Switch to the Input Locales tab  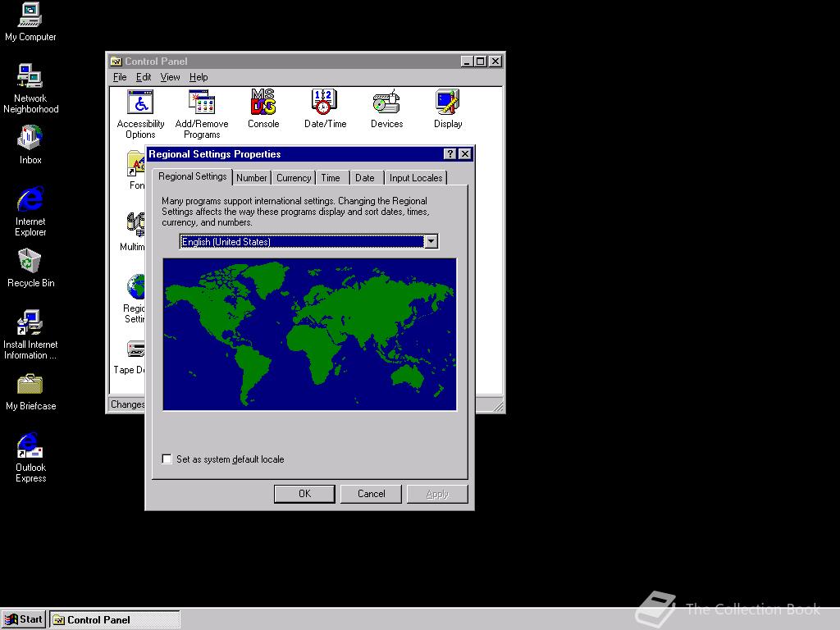coord(415,177)
